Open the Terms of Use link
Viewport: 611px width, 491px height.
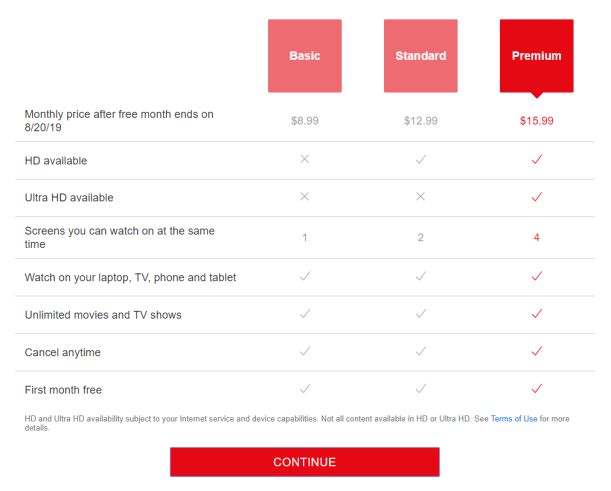(514, 419)
